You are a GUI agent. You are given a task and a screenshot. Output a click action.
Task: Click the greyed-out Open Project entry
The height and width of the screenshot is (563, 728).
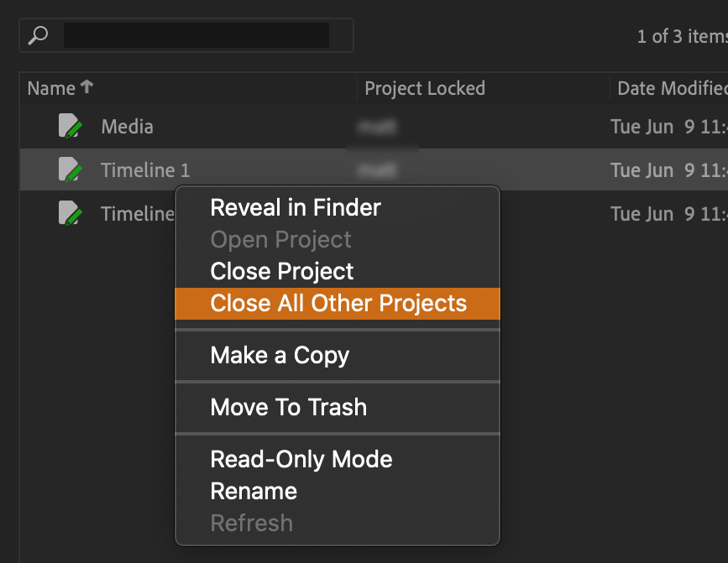pos(280,239)
